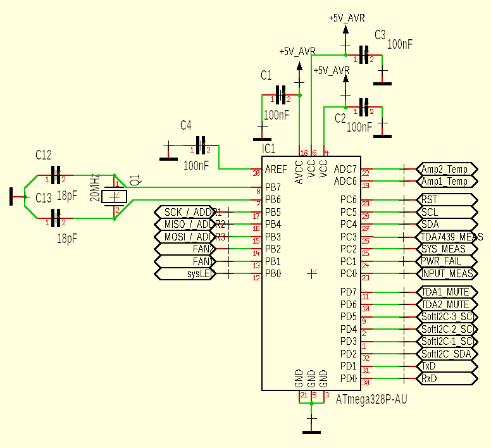This screenshot has width=491, height=448.
Task: Click the PB0 pin name
Action: click(273, 273)
